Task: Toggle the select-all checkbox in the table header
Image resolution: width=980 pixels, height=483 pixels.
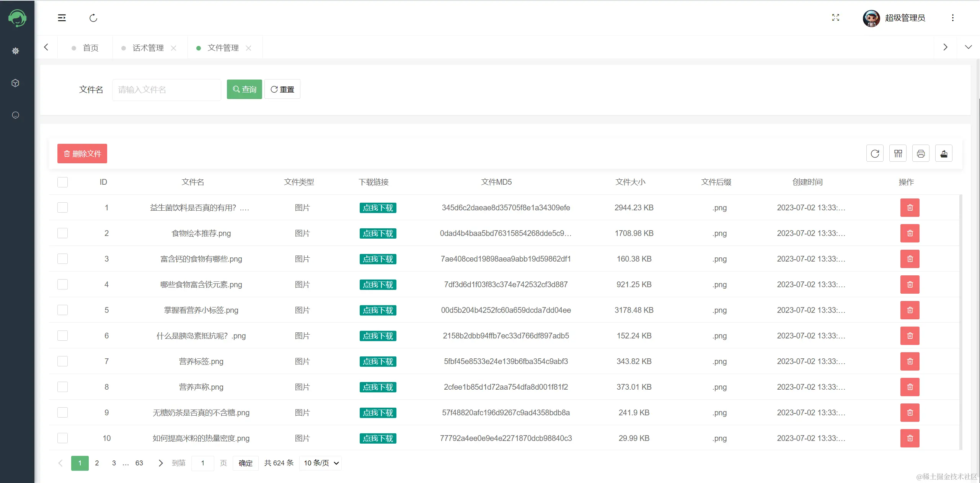Action: coord(62,182)
